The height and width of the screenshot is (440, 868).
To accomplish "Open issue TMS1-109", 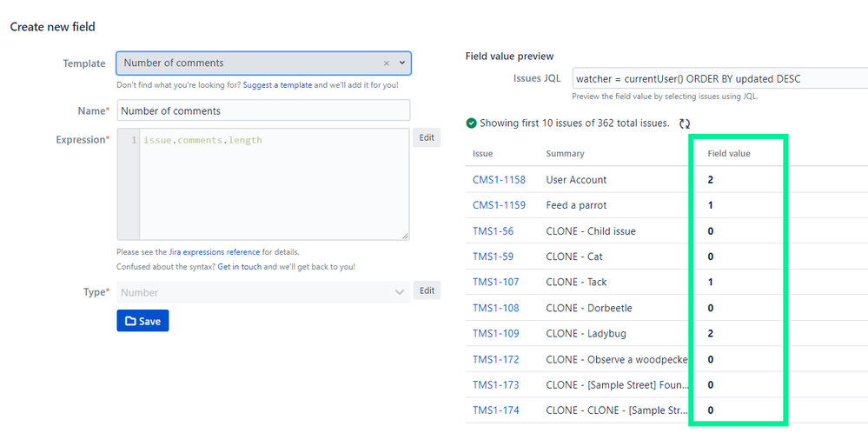I will pyautogui.click(x=495, y=334).
